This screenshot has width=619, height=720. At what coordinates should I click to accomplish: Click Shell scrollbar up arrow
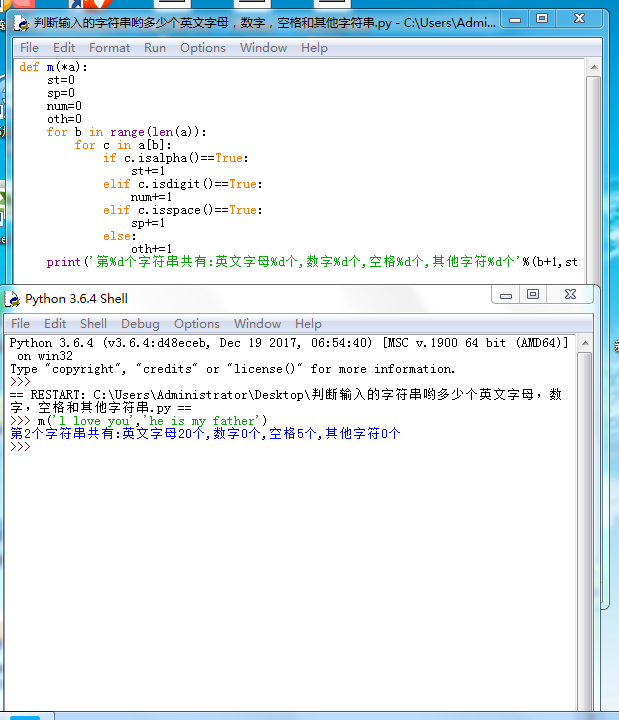pos(585,343)
